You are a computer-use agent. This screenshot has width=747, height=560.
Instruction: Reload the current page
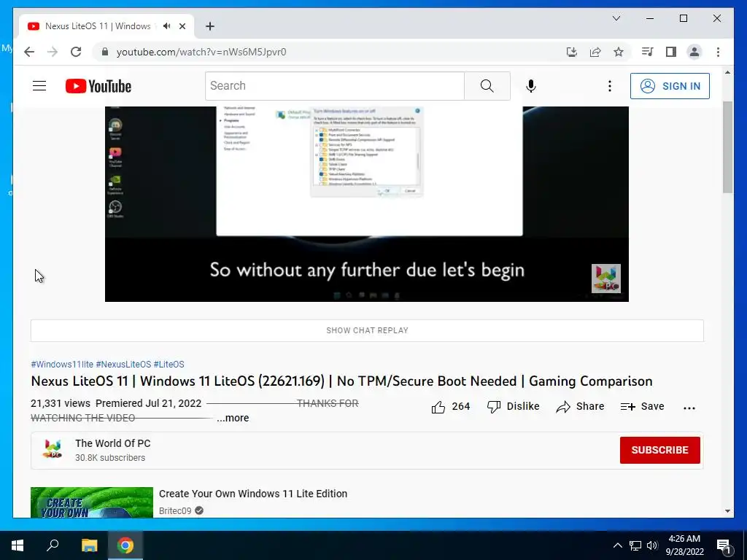(76, 52)
